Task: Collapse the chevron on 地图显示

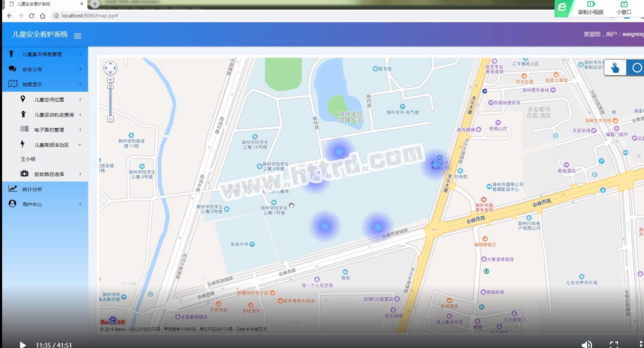Action: pyautogui.click(x=80, y=84)
